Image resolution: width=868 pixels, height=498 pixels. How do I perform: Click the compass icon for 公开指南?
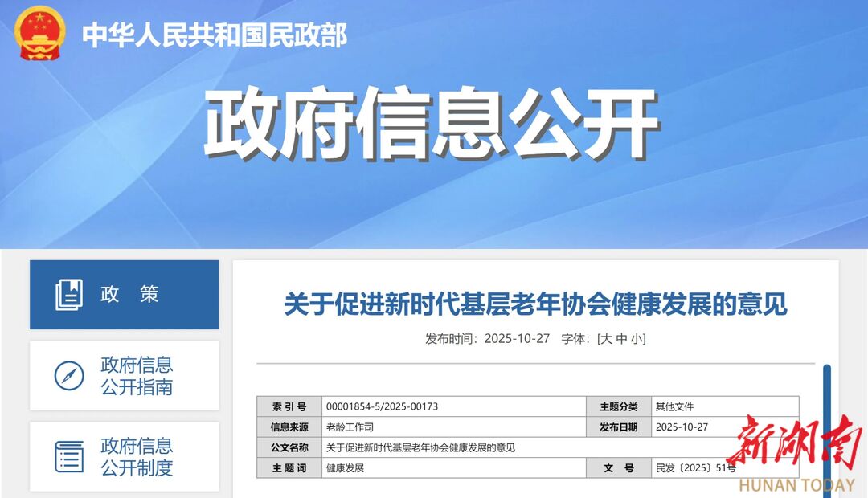69,376
